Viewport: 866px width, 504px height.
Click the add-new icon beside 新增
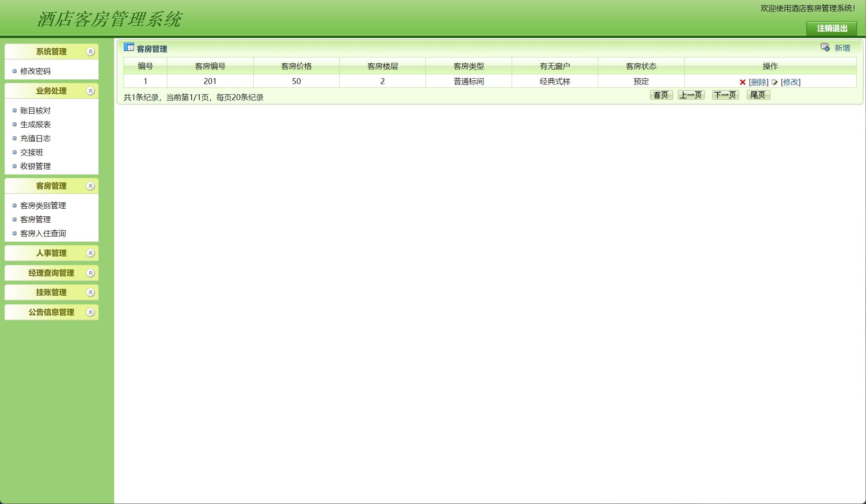click(825, 47)
